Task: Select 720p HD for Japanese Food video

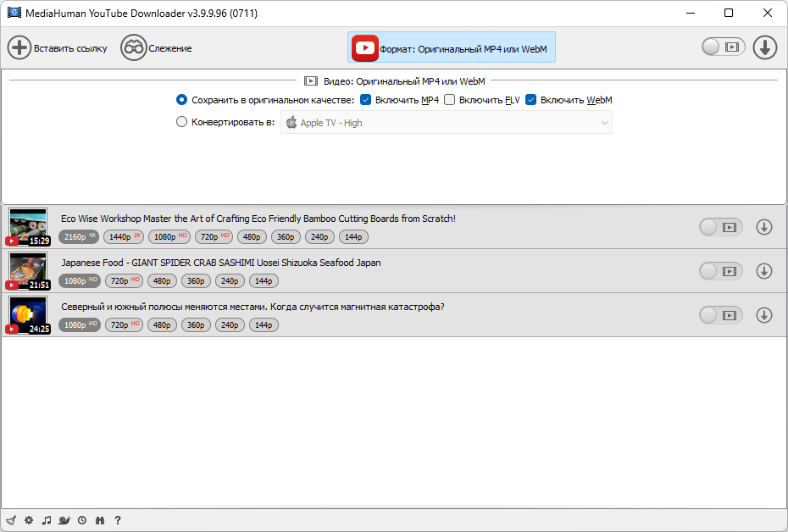Action: click(124, 280)
